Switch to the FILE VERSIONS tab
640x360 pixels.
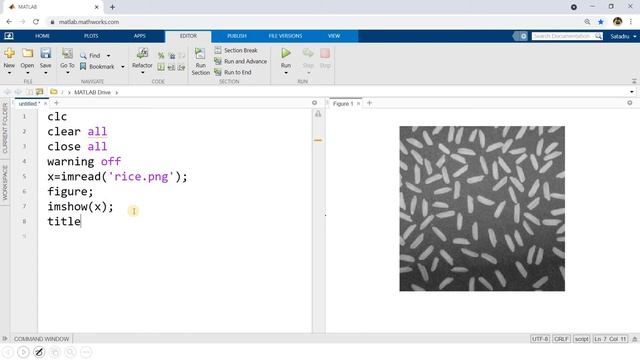pyautogui.click(x=285, y=36)
